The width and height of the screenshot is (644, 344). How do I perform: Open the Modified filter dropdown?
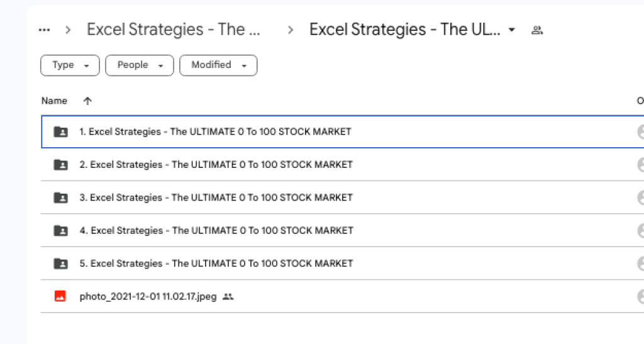(218, 65)
